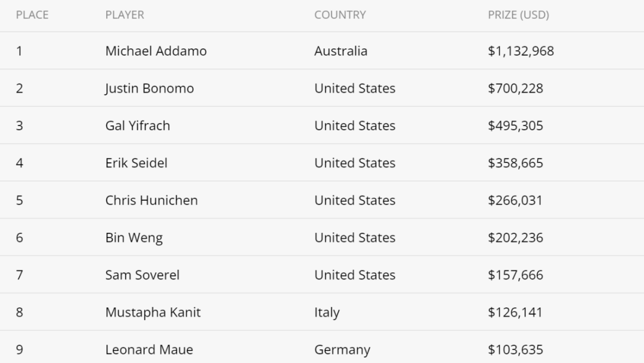
Task: Click the $700,228 prize value
Action: (515, 88)
